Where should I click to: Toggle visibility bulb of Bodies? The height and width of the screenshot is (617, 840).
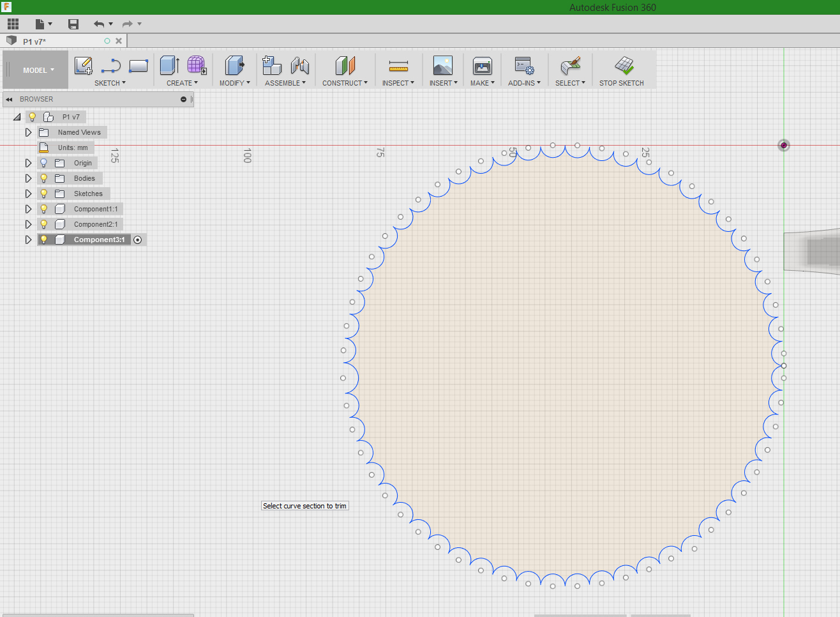click(44, 178)
